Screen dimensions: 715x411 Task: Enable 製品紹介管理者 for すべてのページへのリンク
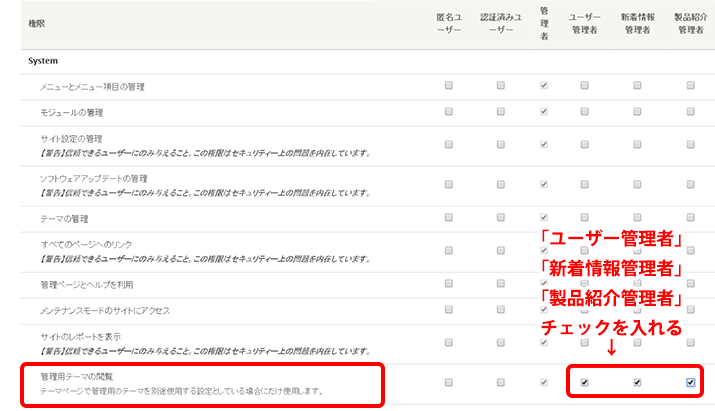690,250
